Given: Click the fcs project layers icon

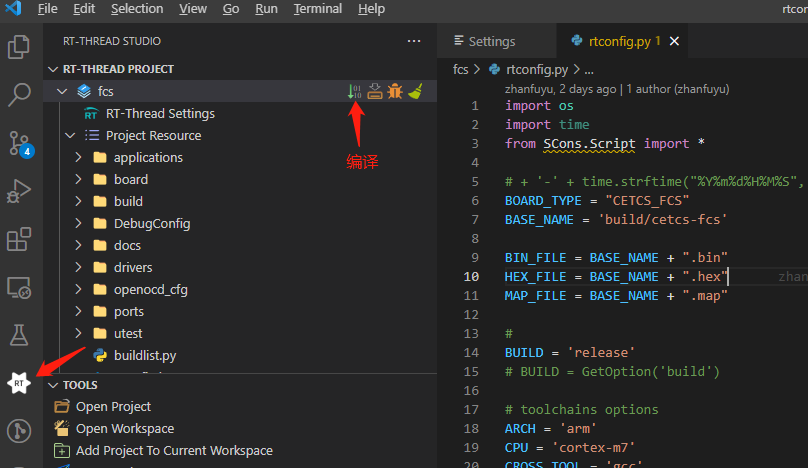Looking at the screenshot, I should (x=84, y=91).
